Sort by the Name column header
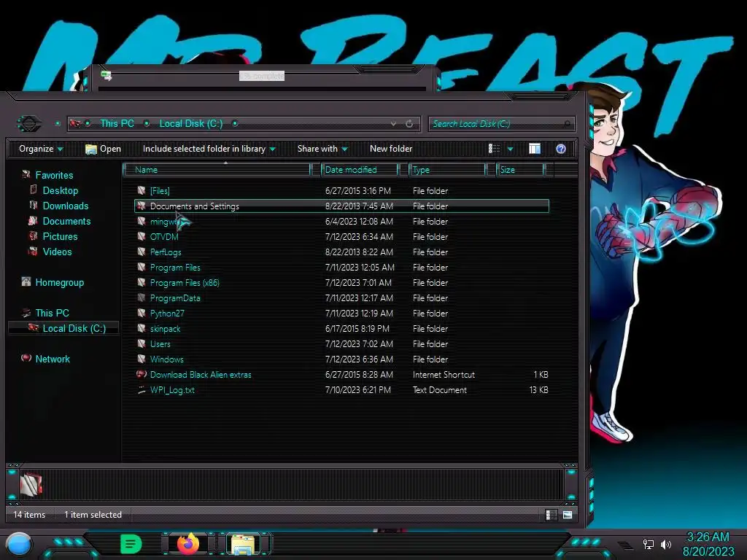The width and height of the screenshot is (747, 560). [x=217, y=169]
